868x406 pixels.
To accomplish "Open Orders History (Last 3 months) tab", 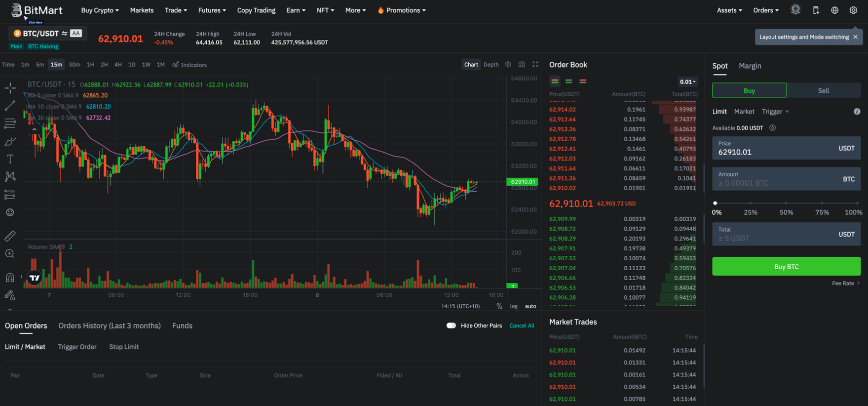I will pos(110,325).
